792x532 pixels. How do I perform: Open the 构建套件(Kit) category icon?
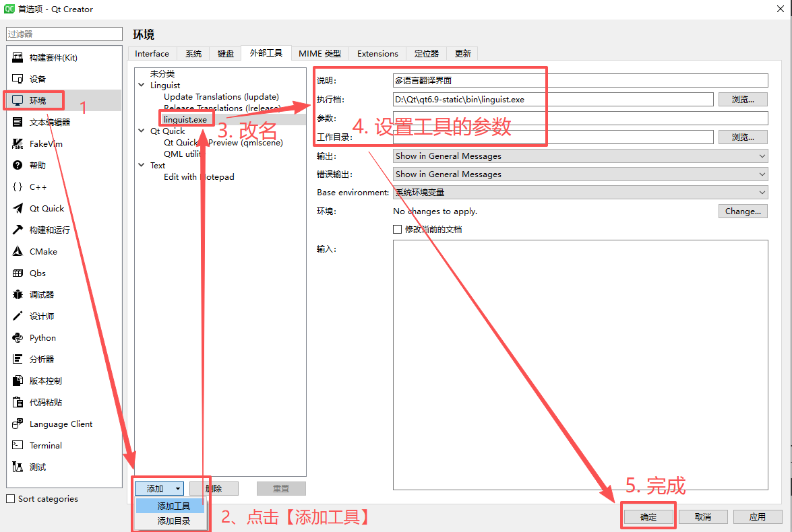coord(18,57)
